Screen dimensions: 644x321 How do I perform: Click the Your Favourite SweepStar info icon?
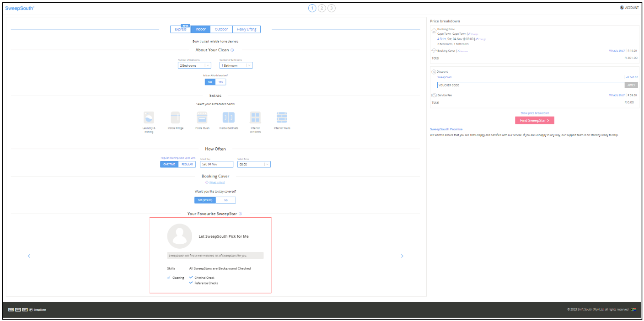(x=240, y=214)
